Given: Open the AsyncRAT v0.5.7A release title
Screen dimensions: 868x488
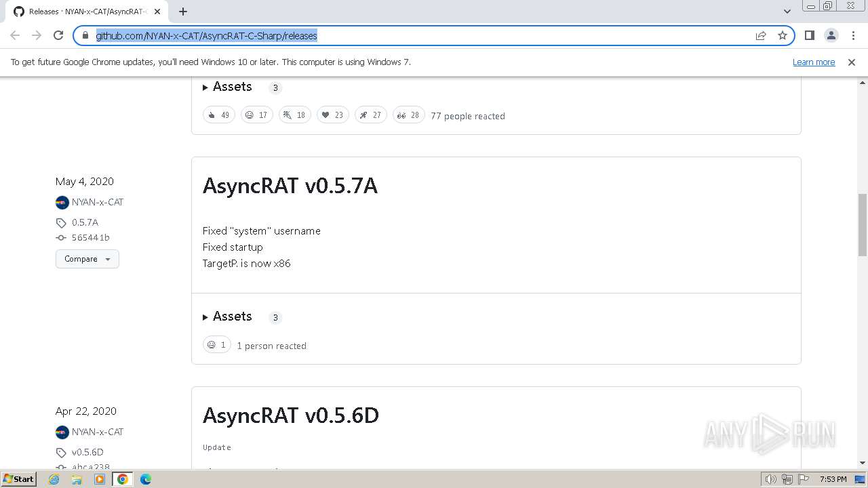Looking at the screenshot, I should [290, 186].
